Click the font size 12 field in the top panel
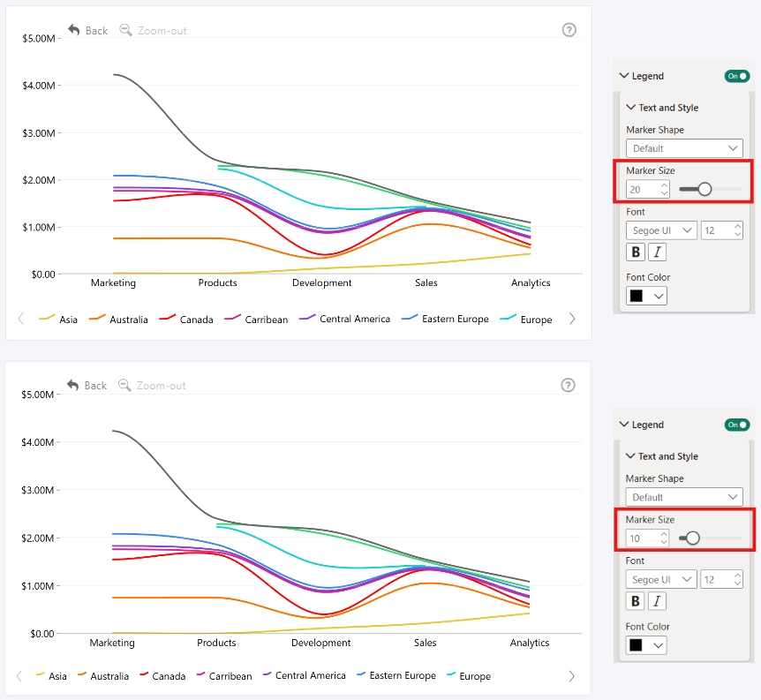Viewport: 761px width, 700px height. (x=721, y=230)
